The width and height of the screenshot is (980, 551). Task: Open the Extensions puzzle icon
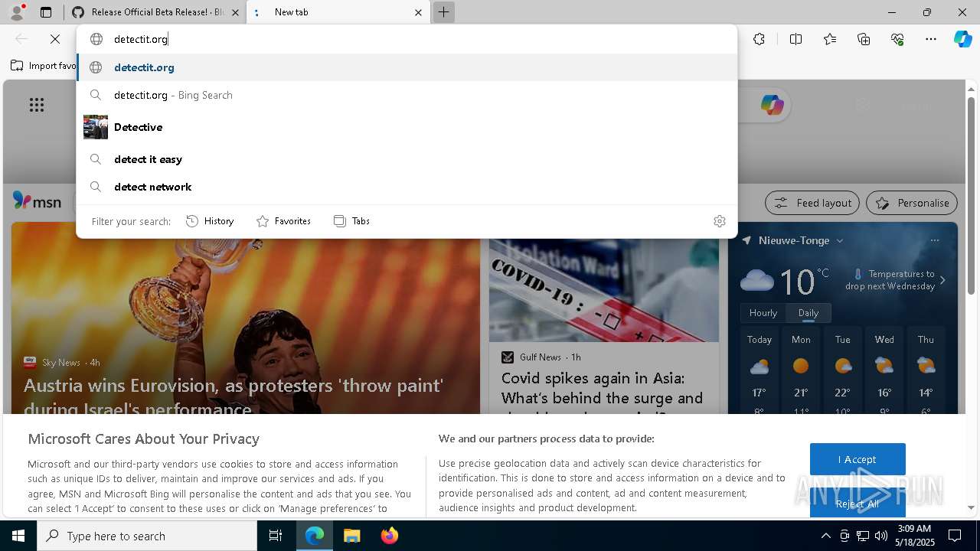click(759, 39)
